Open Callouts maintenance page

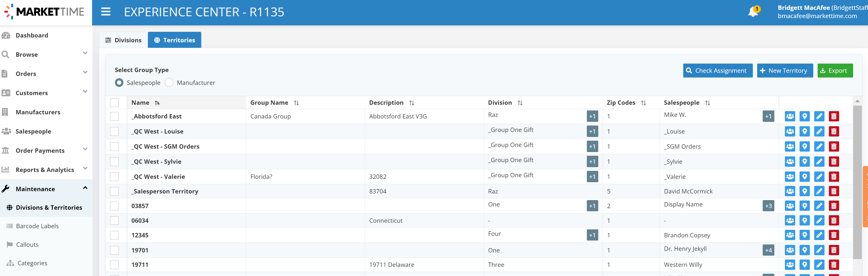tap(27, 245)
